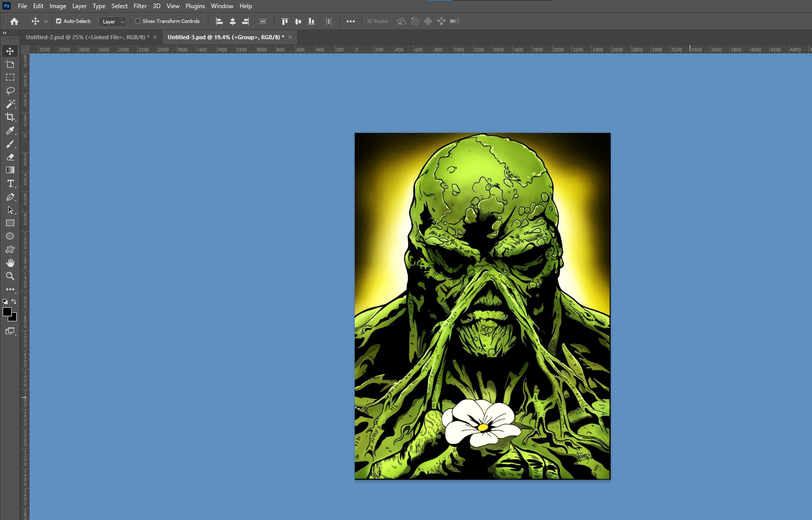Screen dimensions: 812x520
Task: Select the Crop tool
Action: 10,117
